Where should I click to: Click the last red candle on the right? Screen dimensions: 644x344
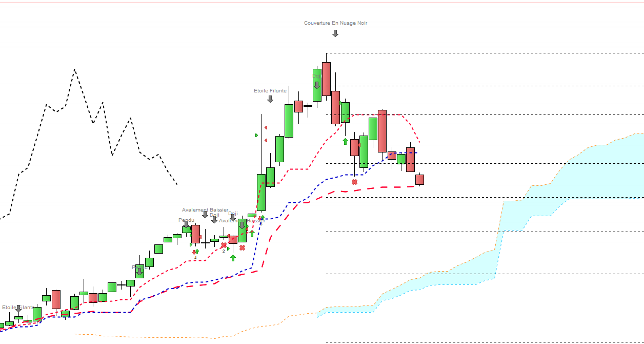coord(419,179)
